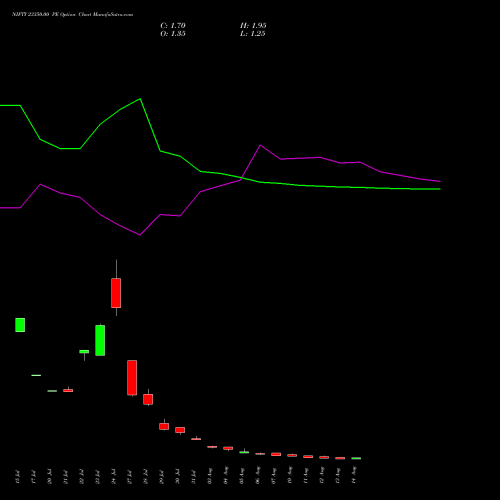Click the open value O: 1.35
The image size is (500, 500).
click(173, 34)
